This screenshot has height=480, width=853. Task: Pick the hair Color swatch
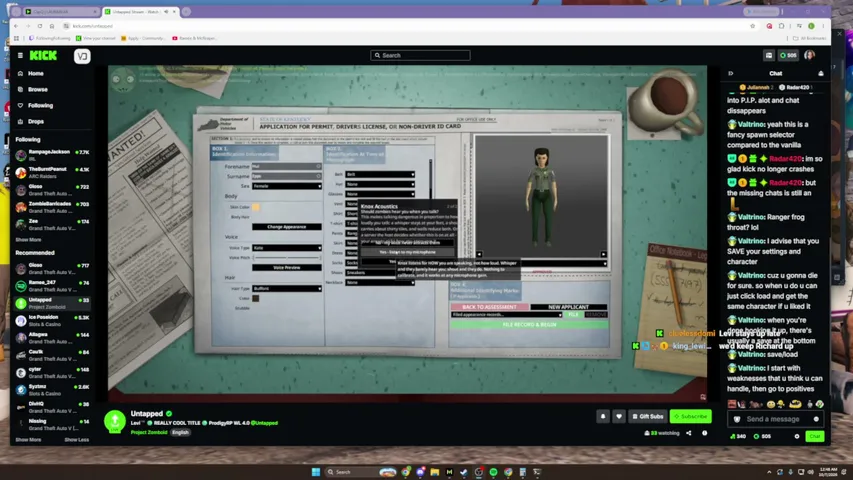(x=256, y=298)
